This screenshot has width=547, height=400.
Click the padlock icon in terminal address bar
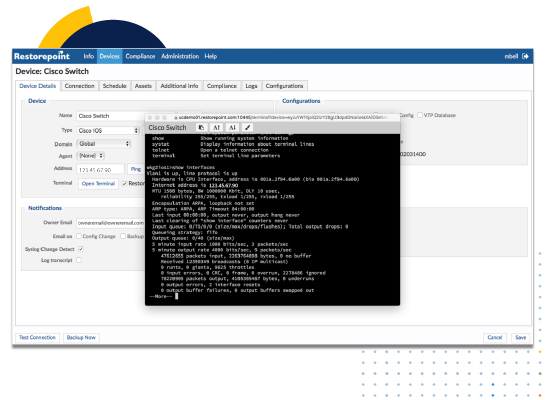(176, 118)
